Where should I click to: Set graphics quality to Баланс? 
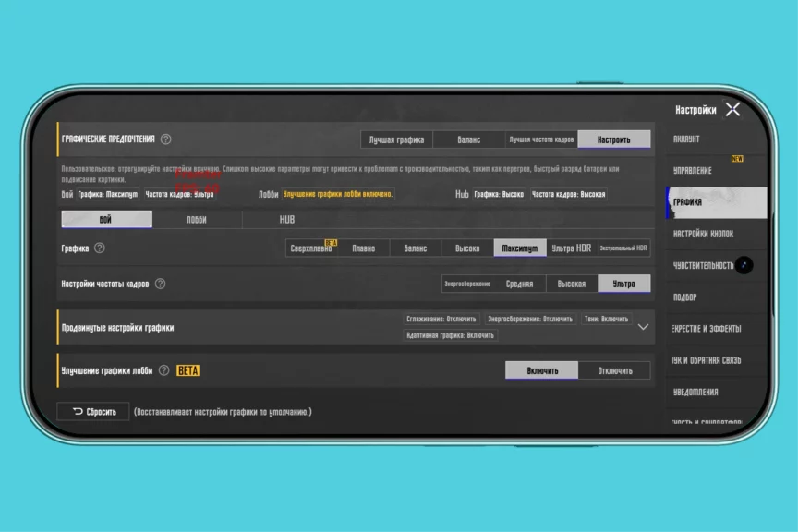pyautogui.click(x=416, y=248)
